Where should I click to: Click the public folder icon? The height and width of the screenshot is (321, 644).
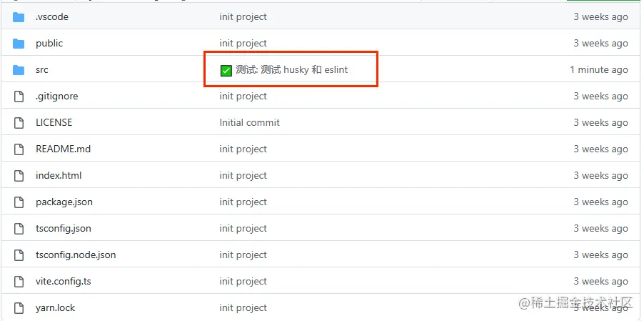point(19,44)
